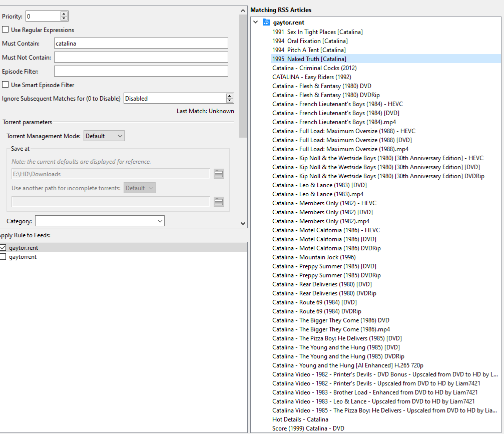
Task: Open the Category dropdown
Action: pyautogui.click(x=100, y=221)
